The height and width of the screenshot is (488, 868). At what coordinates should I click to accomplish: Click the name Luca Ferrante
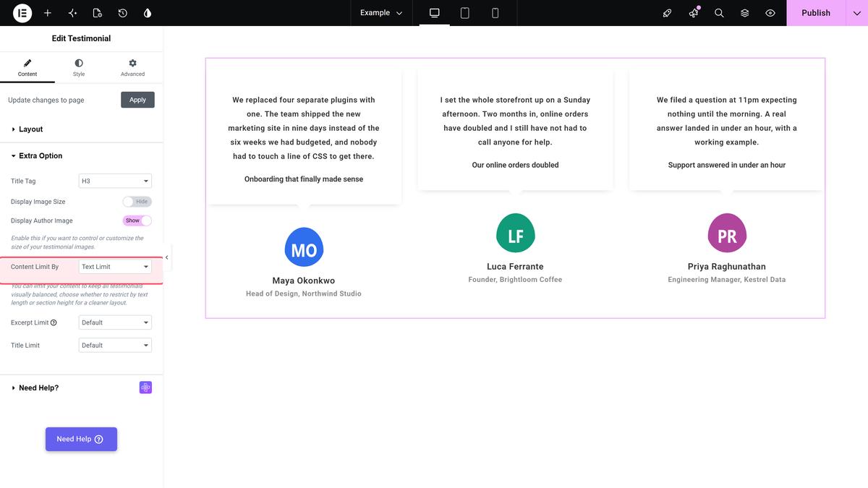tap(516, 267)
